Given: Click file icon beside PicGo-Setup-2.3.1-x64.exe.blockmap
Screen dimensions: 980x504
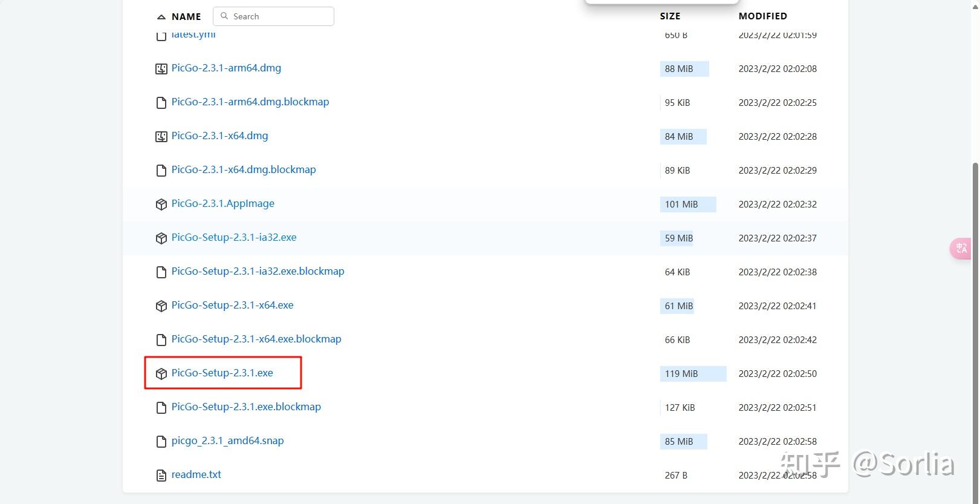Looking at the screenshot, I should 161,340.
